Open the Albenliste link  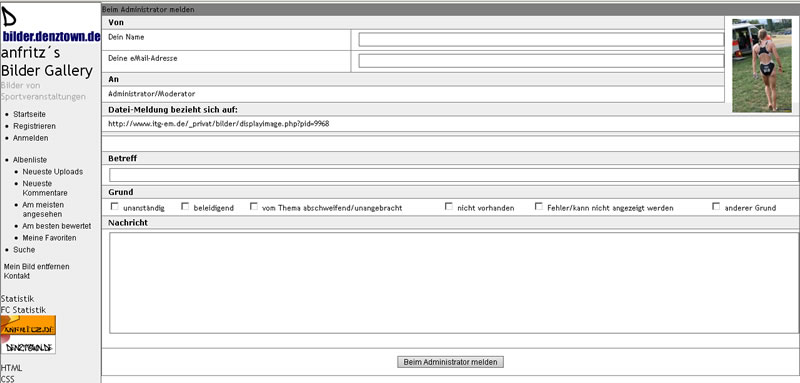pos(30,160)
